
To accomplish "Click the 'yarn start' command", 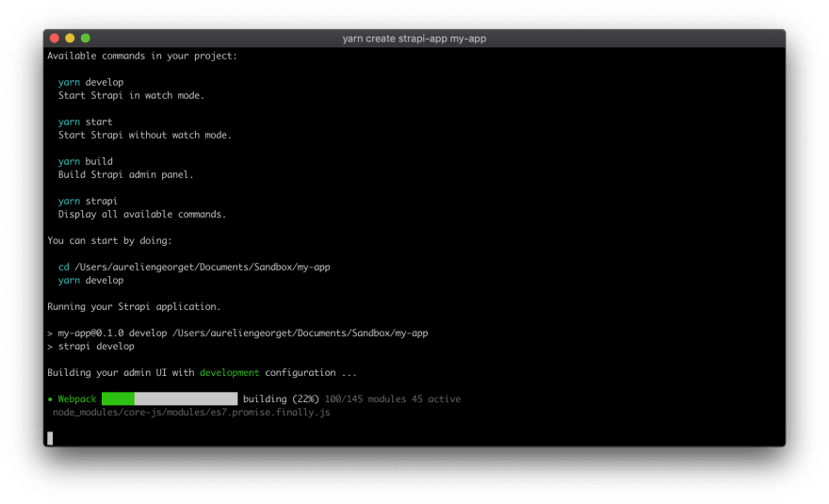I will (x=85, y=122).
